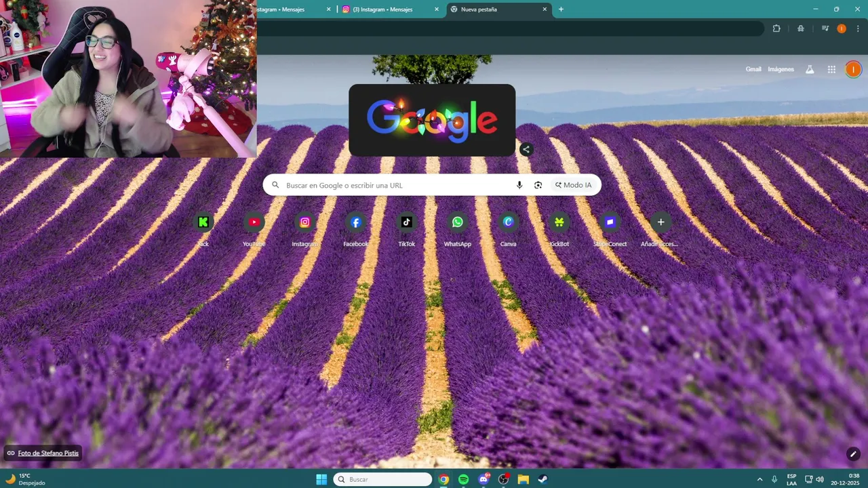Open network and volume quick settings
The height and width of the screenshot is (488, 868).
pyautogui.click(x=814, y=479)
